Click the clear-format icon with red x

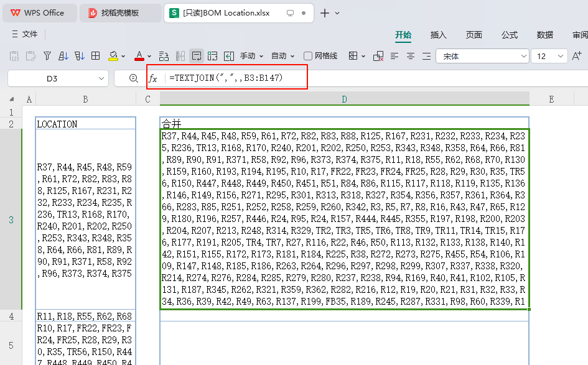[378, 56]
